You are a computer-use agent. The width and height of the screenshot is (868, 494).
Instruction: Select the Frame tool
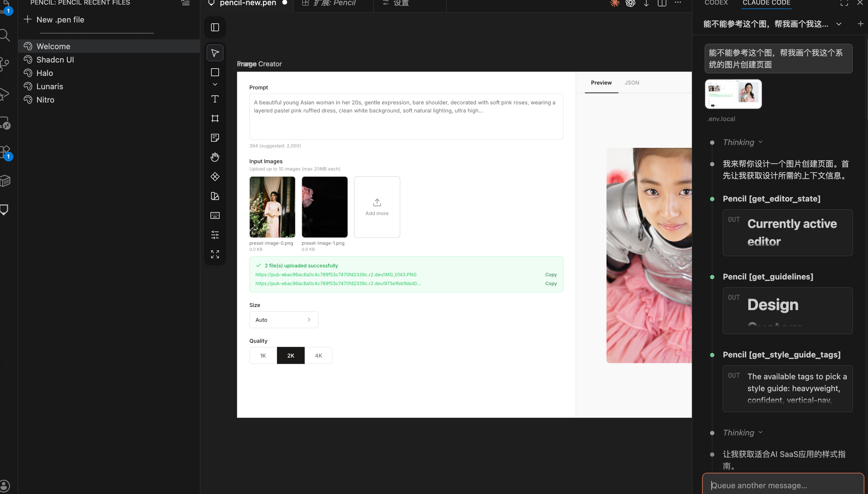point(215,118)
